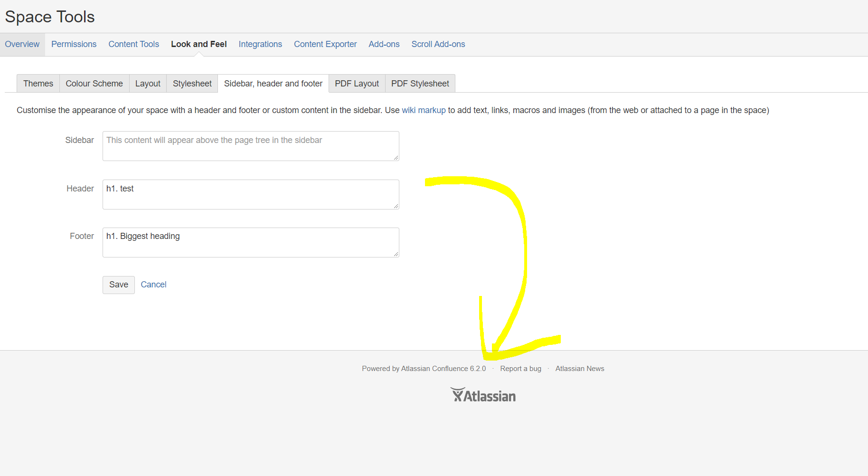Screen dimensions: 868x476
Task: Select the PDF Layout tab
Action: tap(356, 83)
